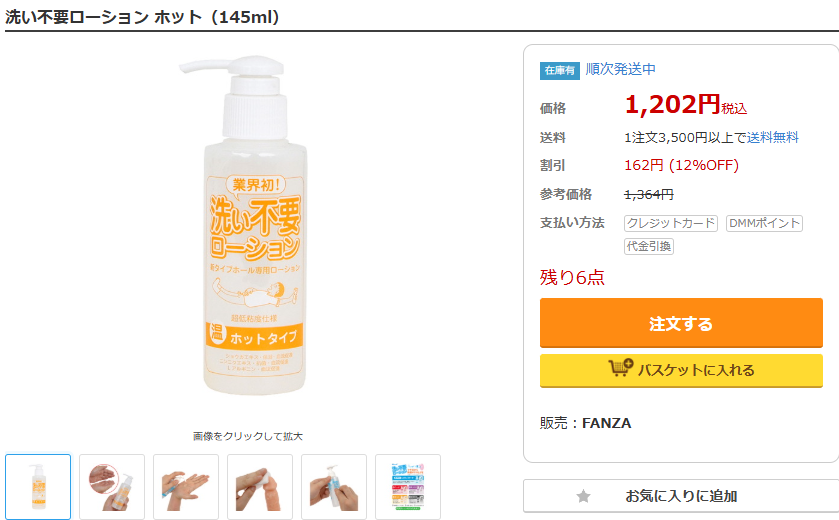Click the red 1,202円 price
This screenshot has width=839, height=520.
coord(672,104)
